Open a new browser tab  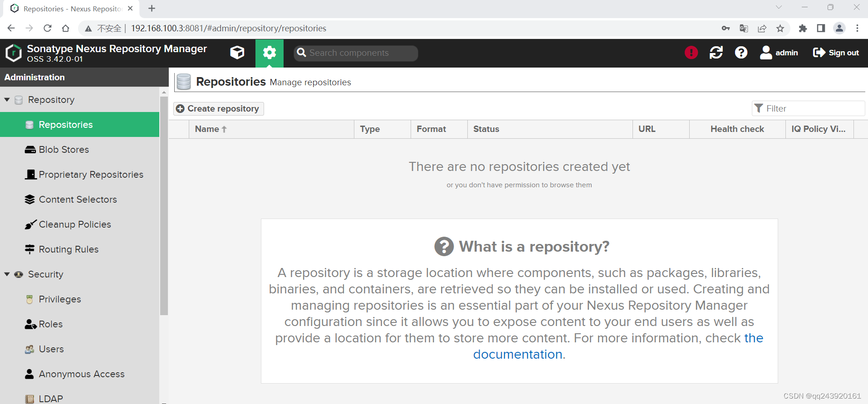(x=152, y=9)
